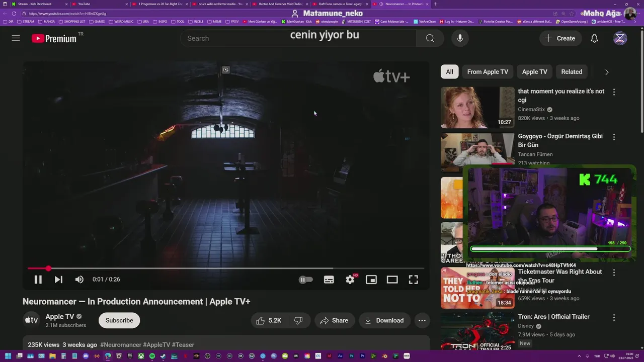Open the STREAM bookmarks folder
Screen dimensions: 644x362
point(26,22)
